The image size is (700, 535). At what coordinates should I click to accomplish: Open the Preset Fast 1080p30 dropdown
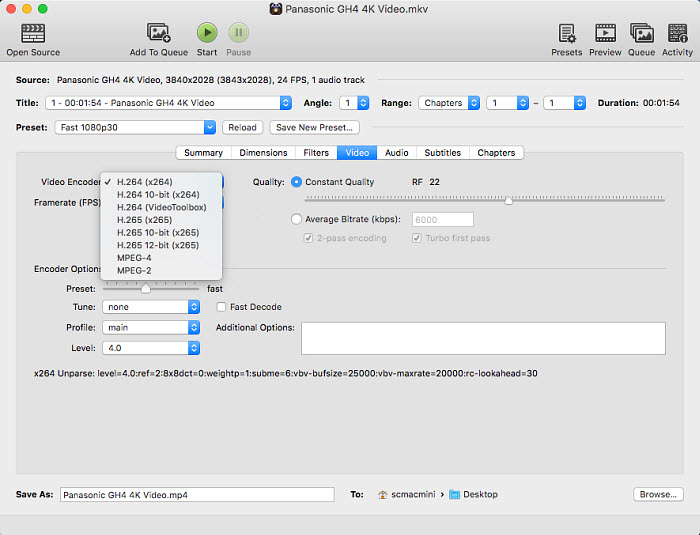135,127
